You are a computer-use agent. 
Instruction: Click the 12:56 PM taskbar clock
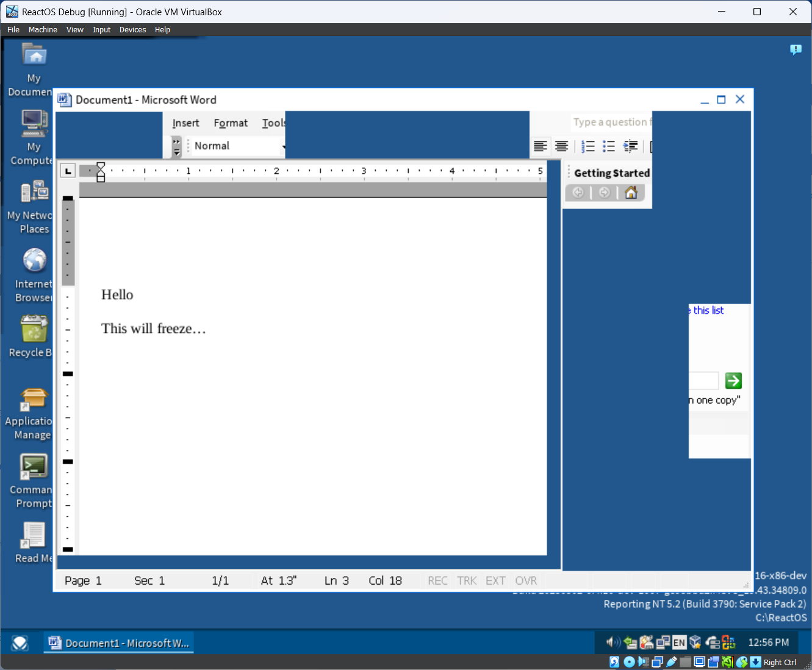(x=768, y=643)
